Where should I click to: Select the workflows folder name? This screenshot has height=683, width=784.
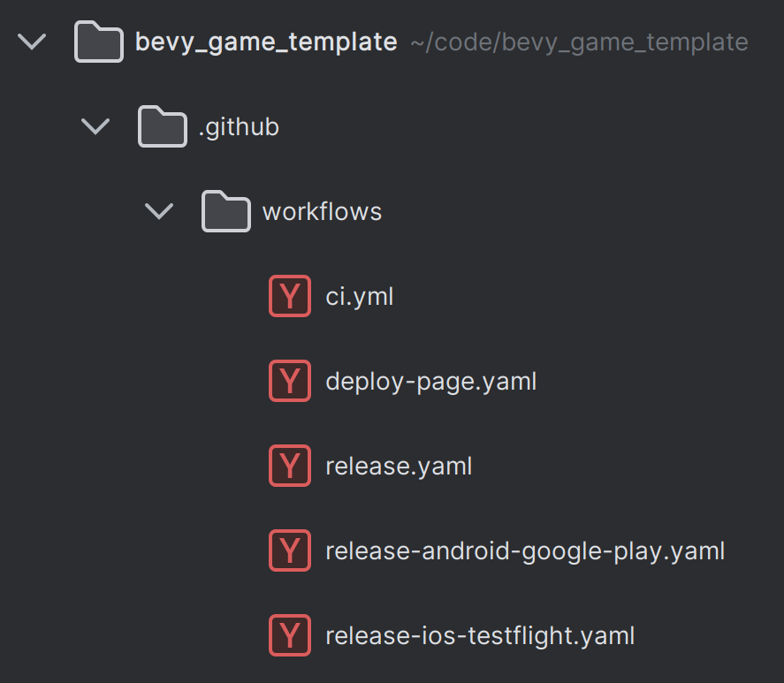(x=322, y=211)
